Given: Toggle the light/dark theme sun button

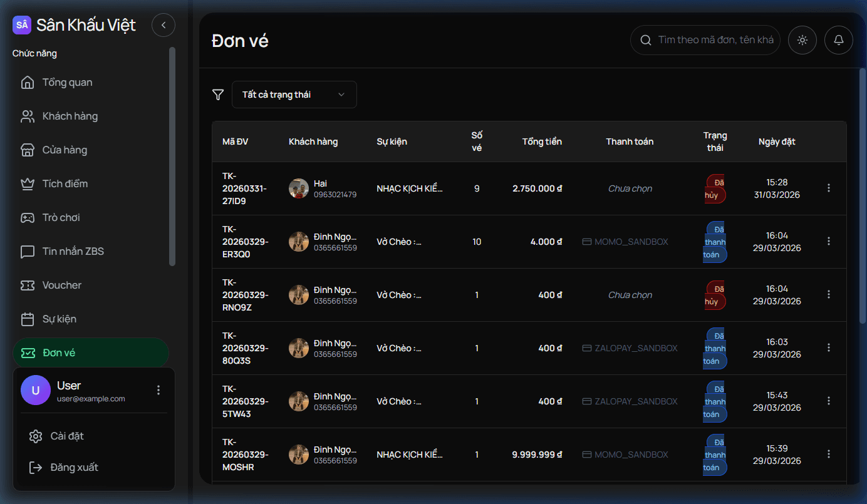Looking at the screenshot, I should pos(802,40).
